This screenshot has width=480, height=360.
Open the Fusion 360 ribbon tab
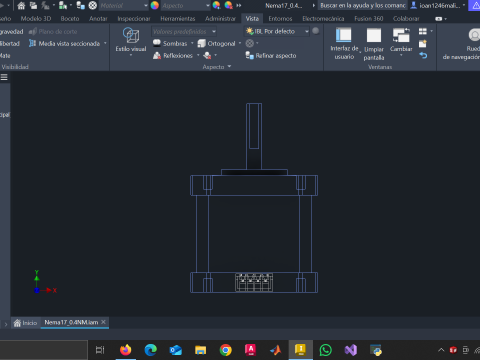tap(368, 19)
